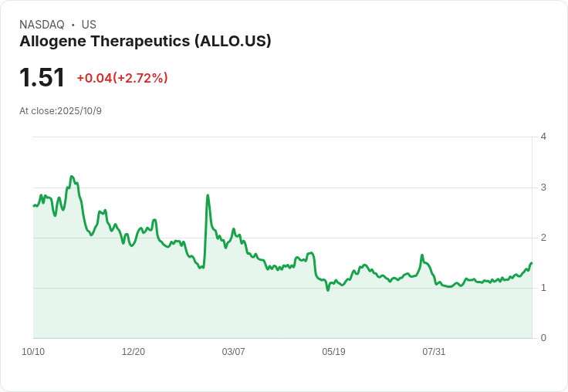568x392 pixels.
Task: Click the US market label
Action: [89, 25]
